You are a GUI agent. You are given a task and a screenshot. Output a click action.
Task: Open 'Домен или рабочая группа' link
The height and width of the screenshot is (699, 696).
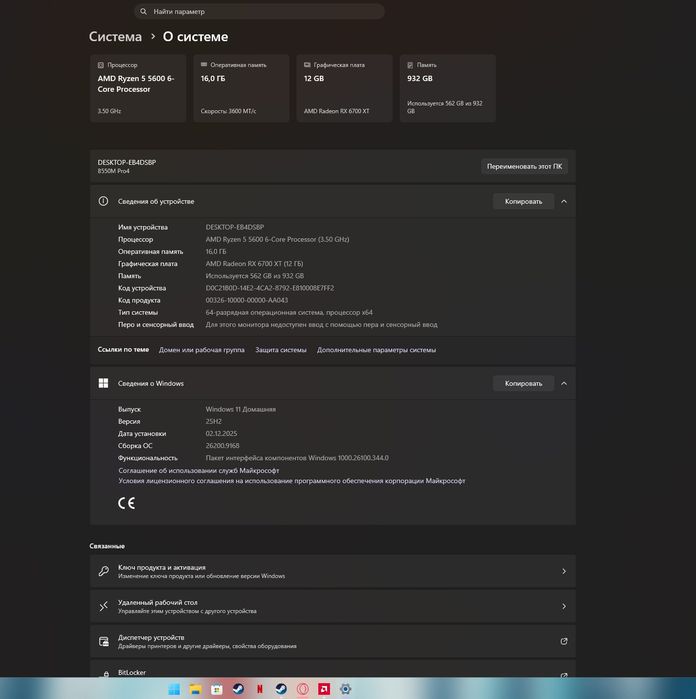pyautogui.click(x=202, y=350)
